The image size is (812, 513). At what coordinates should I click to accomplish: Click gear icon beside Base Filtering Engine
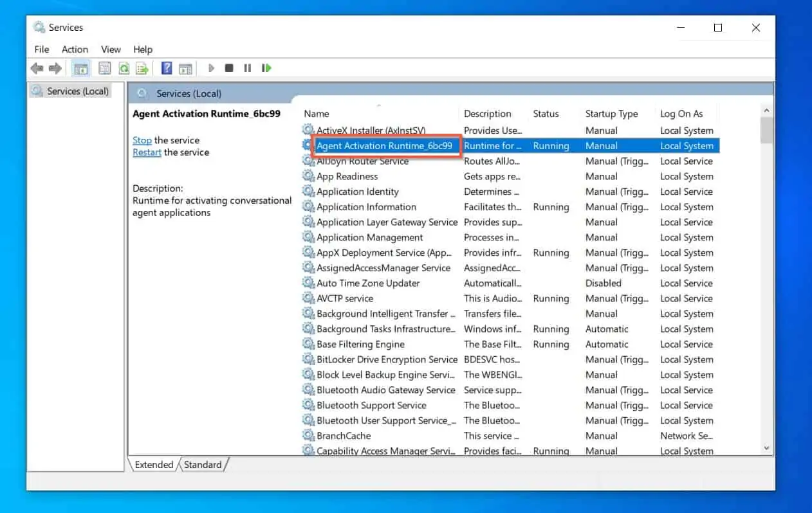click(x=308, y=344)
